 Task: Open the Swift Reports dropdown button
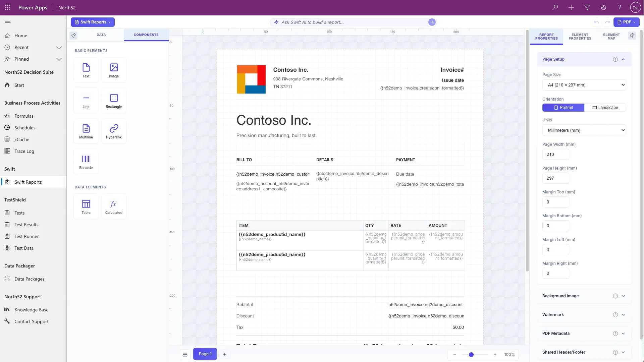tap(93, 22)
